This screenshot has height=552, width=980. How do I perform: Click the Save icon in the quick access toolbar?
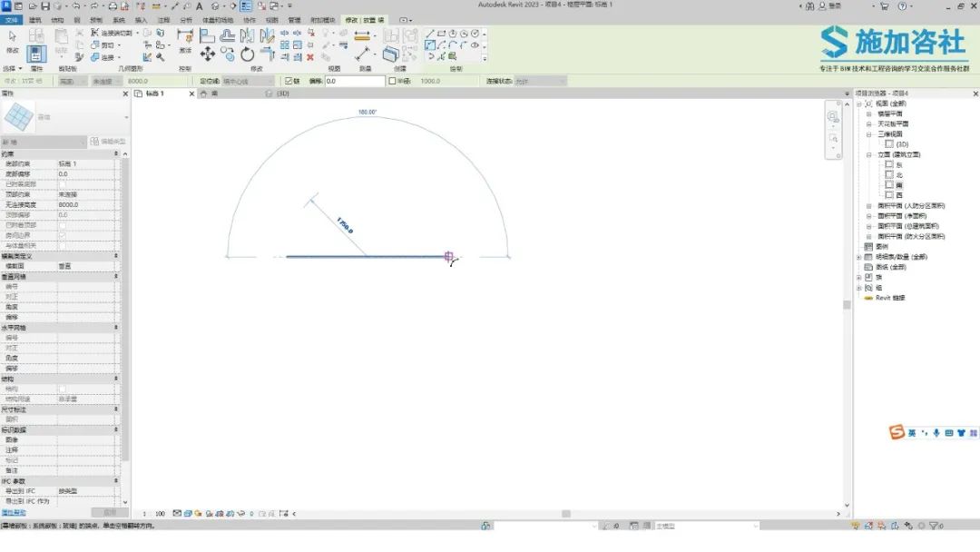45,6
